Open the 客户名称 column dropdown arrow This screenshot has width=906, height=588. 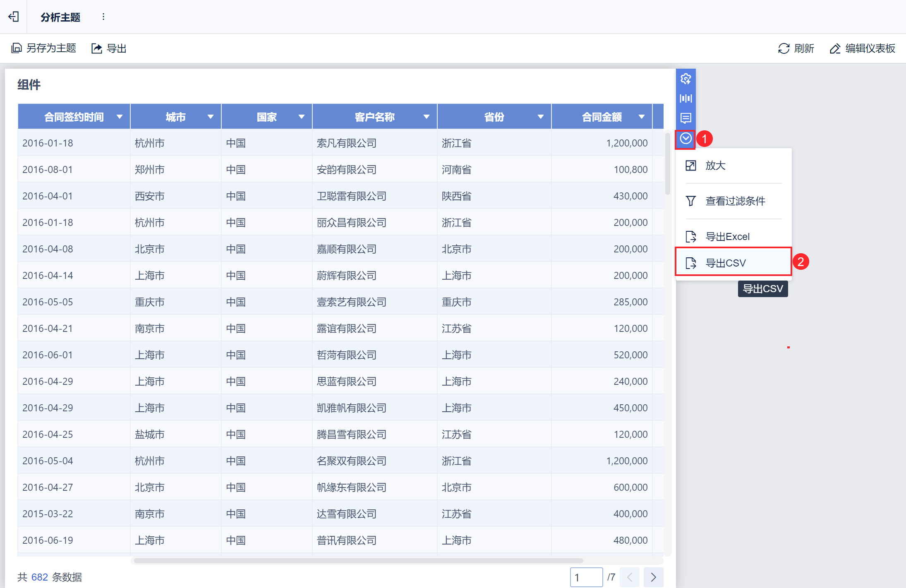[x=427, y=117]
